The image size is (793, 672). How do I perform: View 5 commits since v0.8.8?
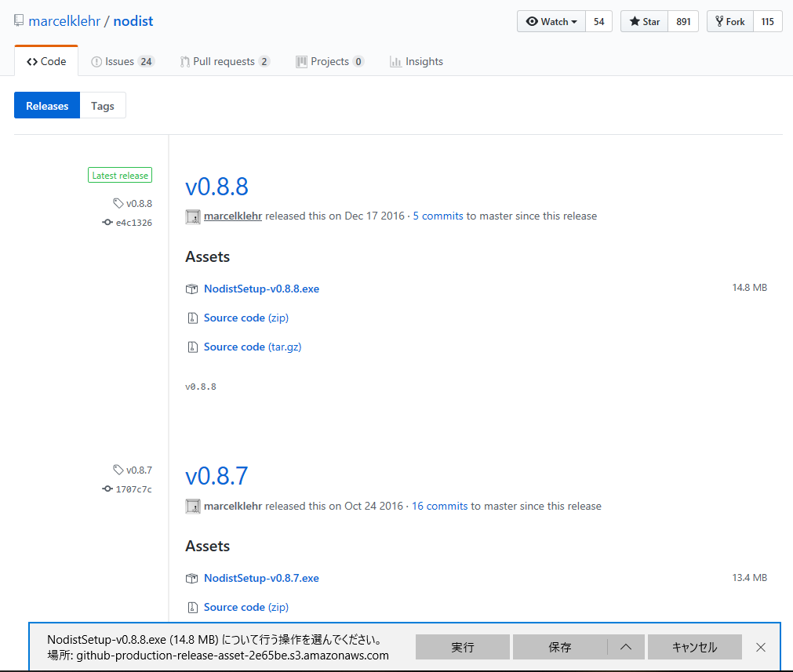[438, 216]
